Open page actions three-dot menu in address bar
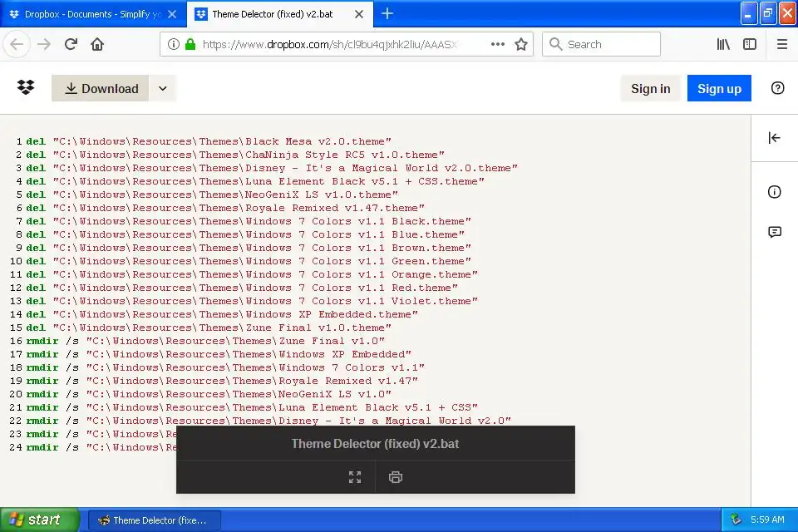 pyautogui.click(x=498, y=44)
